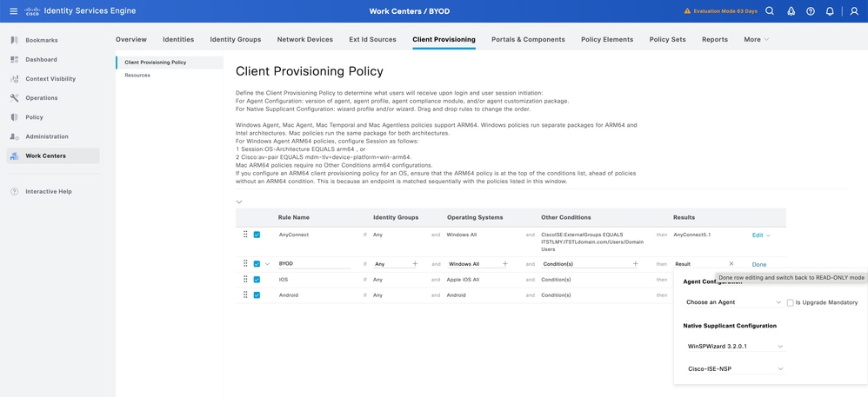Switch to the Network Devices tab

coord(305,39)
